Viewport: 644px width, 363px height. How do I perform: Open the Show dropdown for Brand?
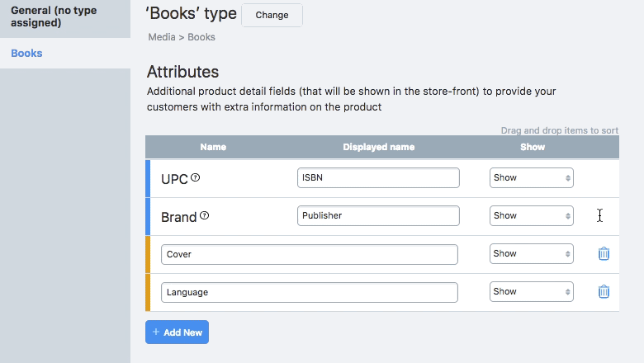pyautogui.click(x=531, y=216)
